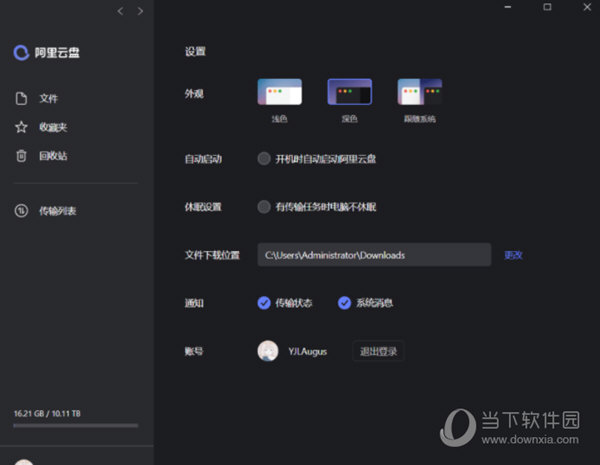Image resolution: width=600 pixels, height=465 pixels.
Task: Click 更改 to change download location
Action: pyautogui.click(x=513, y=255)
